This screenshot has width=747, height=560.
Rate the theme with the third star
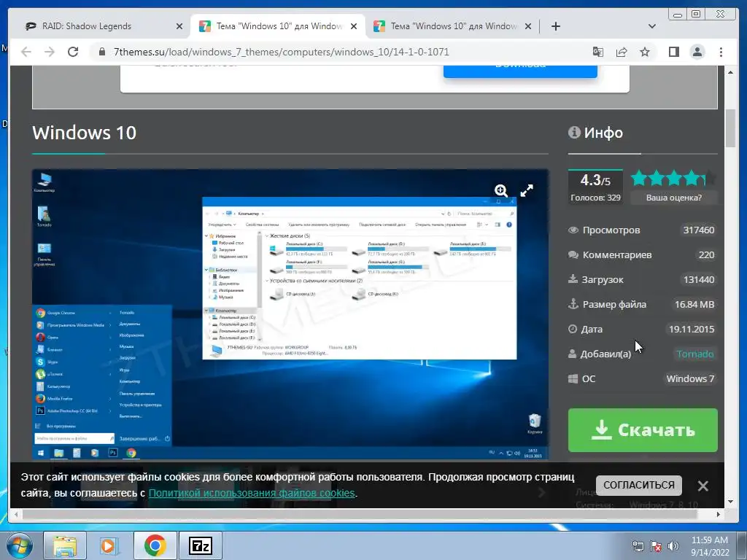tap(674, 179)
